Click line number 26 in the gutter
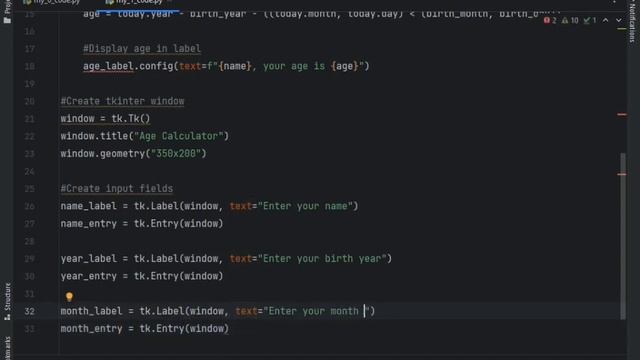Viewport: 640px width, 360px height. (29, 206)
